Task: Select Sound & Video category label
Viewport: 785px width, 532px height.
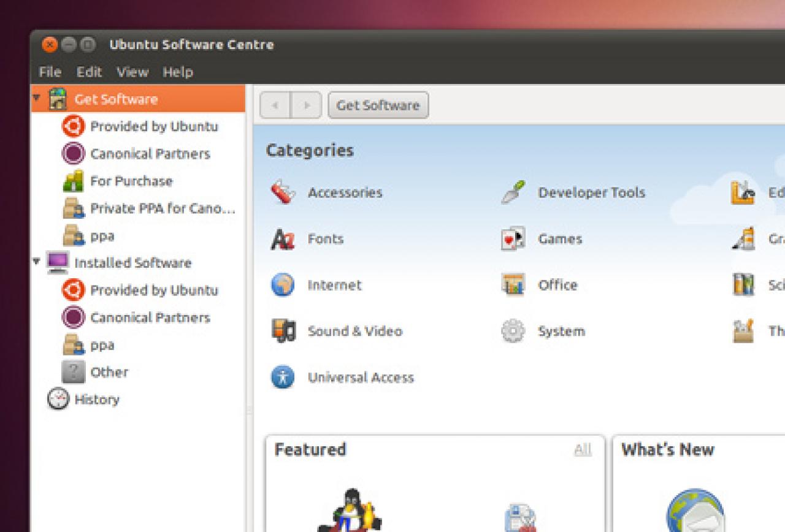Action: tap(354, 331)
